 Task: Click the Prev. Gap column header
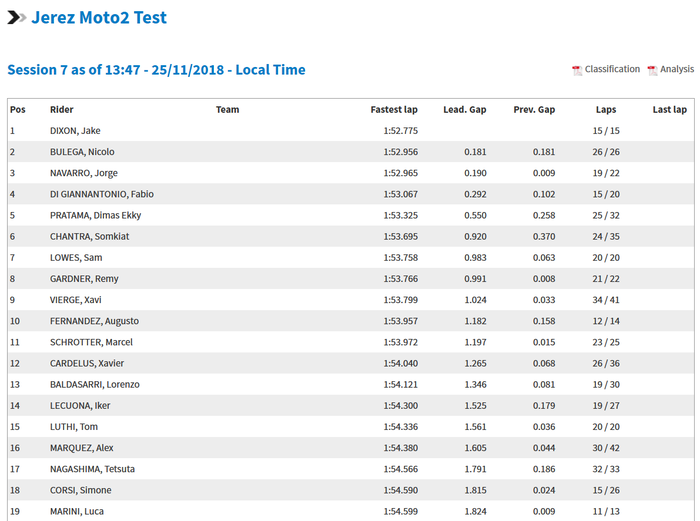pos(534,110)
